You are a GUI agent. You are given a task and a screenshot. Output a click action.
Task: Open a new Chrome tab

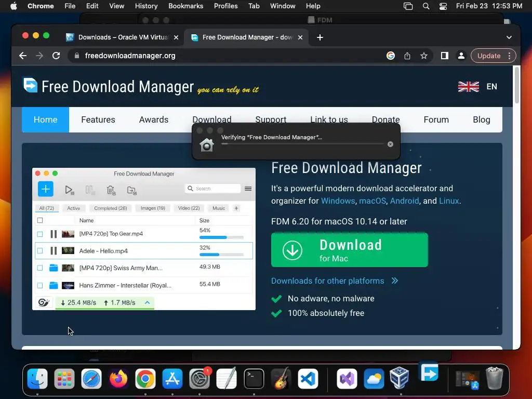320,37
